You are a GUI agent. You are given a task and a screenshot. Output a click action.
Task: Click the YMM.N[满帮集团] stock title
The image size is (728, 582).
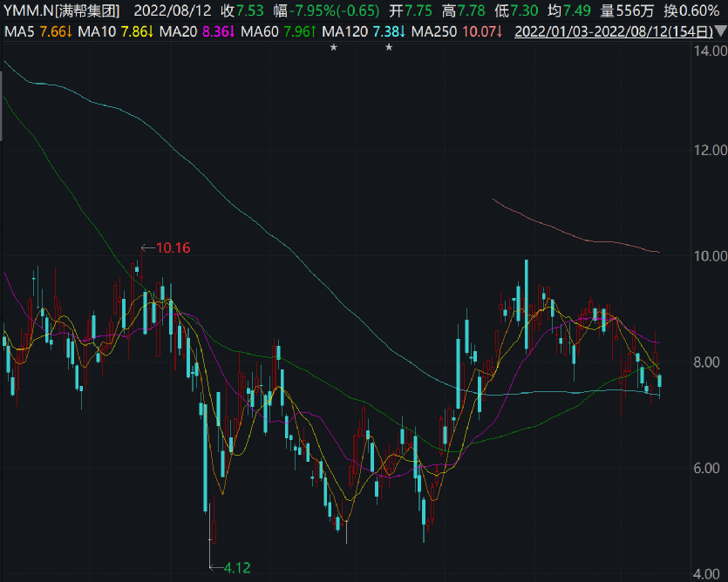61,11
